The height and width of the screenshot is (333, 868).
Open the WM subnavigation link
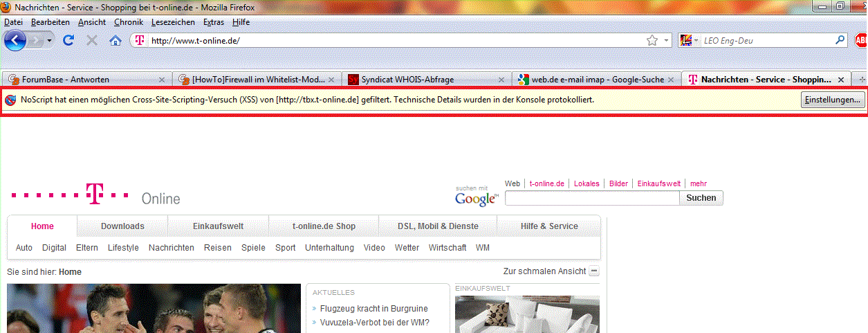point(483,247)
